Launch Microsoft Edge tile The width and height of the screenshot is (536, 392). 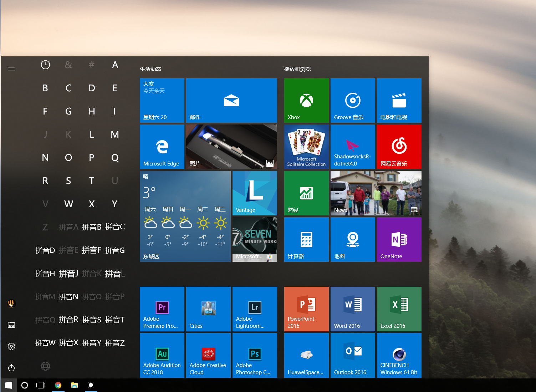162,147
